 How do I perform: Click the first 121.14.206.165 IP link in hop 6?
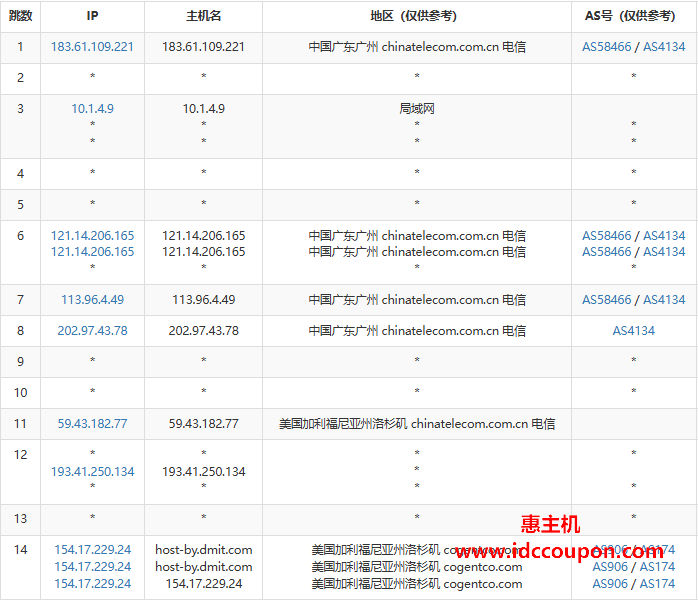(x=92, y=236)
